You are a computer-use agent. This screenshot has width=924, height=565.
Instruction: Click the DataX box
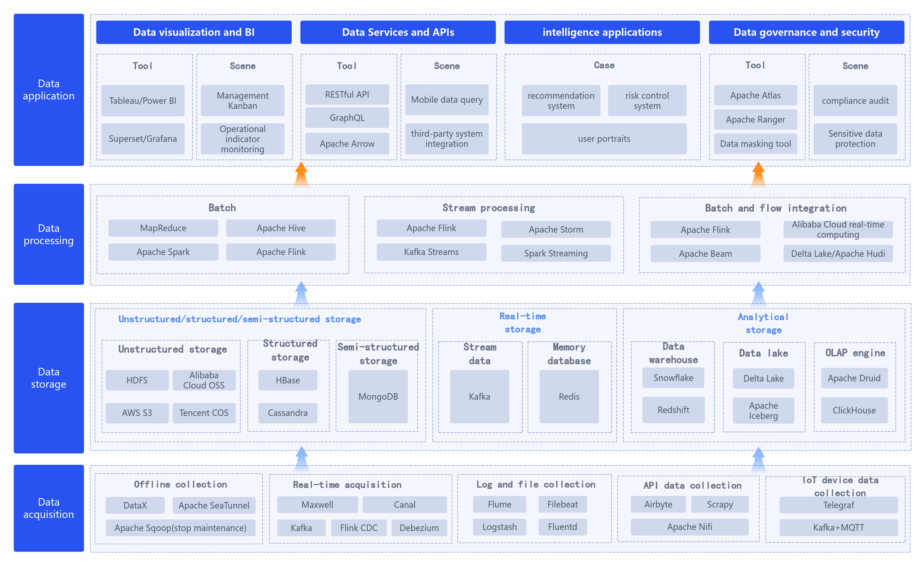pos(135,505)
